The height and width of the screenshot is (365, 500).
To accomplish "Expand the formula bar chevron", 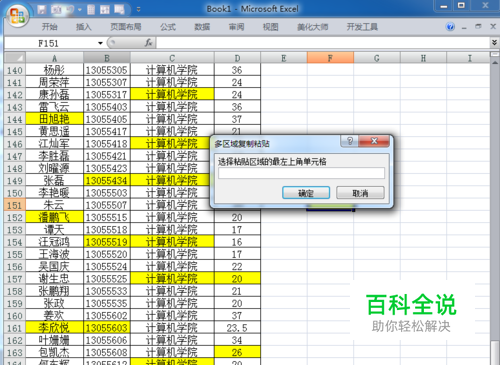I will (x=494, y=42).
